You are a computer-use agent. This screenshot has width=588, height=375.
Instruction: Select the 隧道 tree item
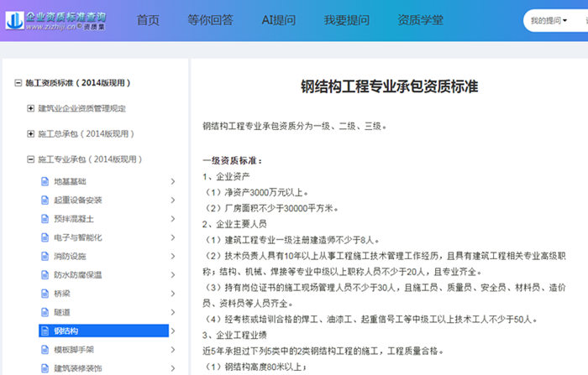click(62, 312)
